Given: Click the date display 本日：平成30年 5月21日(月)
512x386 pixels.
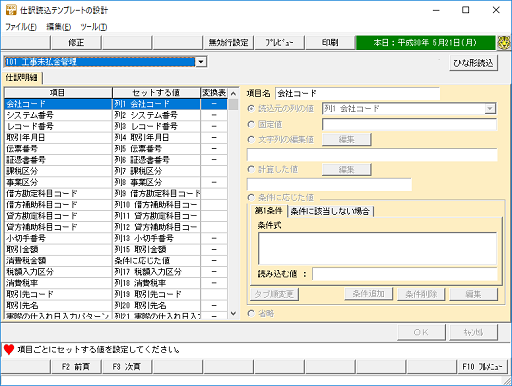Looking at the screenshot, I should click(426, 43).
